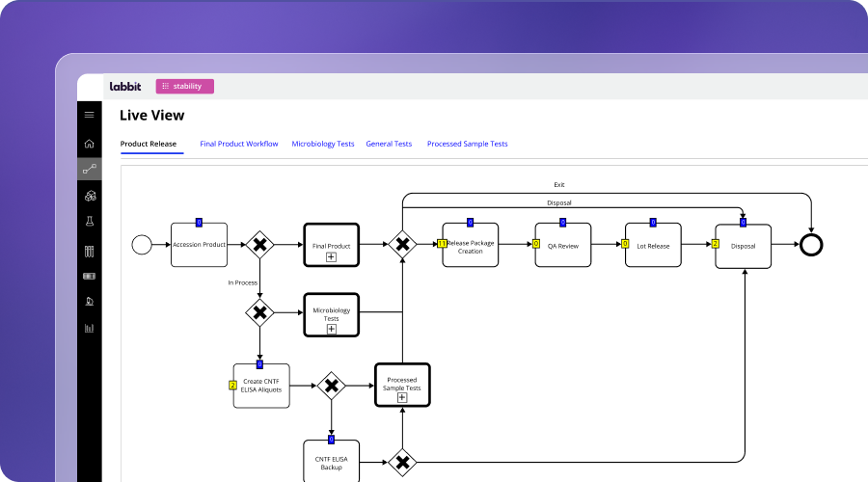The height and width of the screenshot is (482, 868).
Task: Switch to Final Product Workflow tab
Action: coord(239,144)
